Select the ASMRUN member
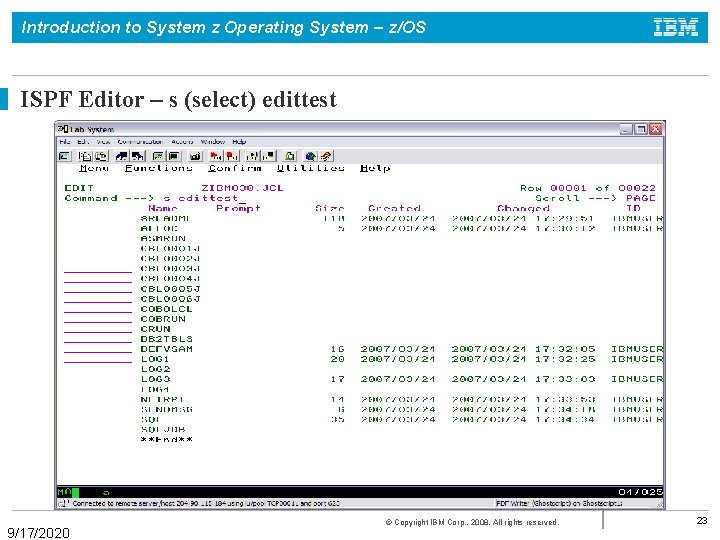Screen dimensions: 720x540 [163, 238]
